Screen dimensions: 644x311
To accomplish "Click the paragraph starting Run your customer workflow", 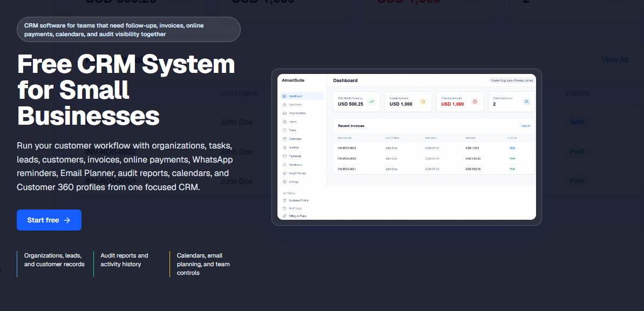I will 125,166.
